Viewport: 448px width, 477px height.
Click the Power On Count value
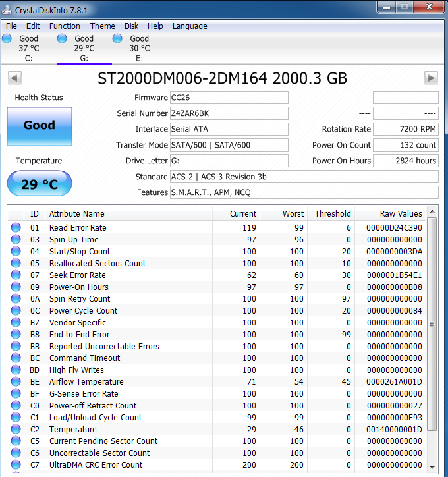pyautogui.click(x=406, y=145)
